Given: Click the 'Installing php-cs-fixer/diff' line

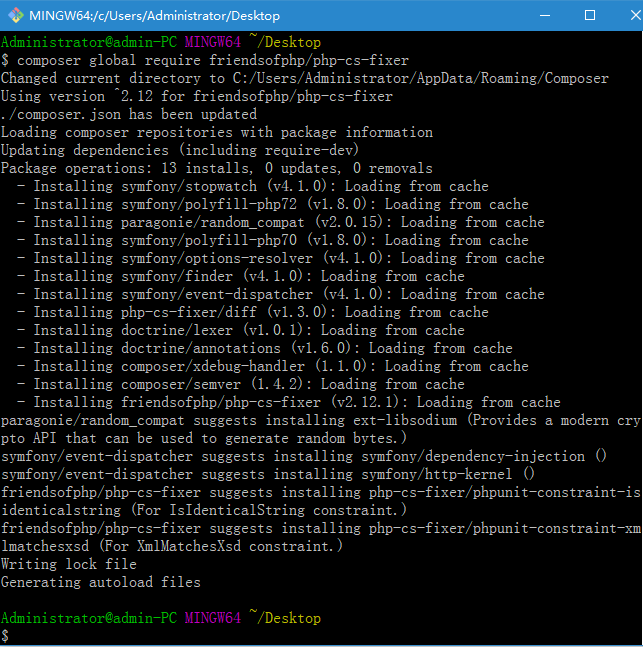Looking at the screenshot, I should click(253, 312).
